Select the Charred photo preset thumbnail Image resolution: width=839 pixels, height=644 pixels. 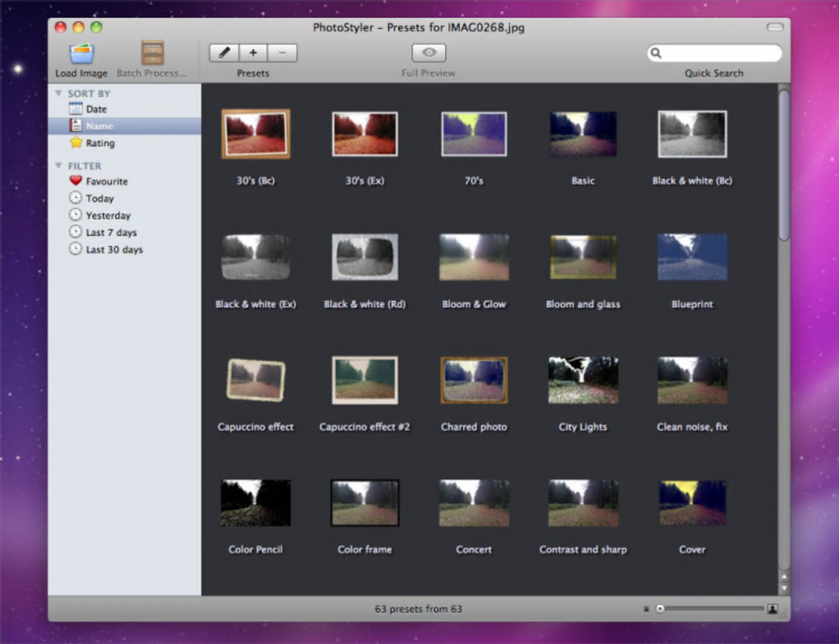474,380
